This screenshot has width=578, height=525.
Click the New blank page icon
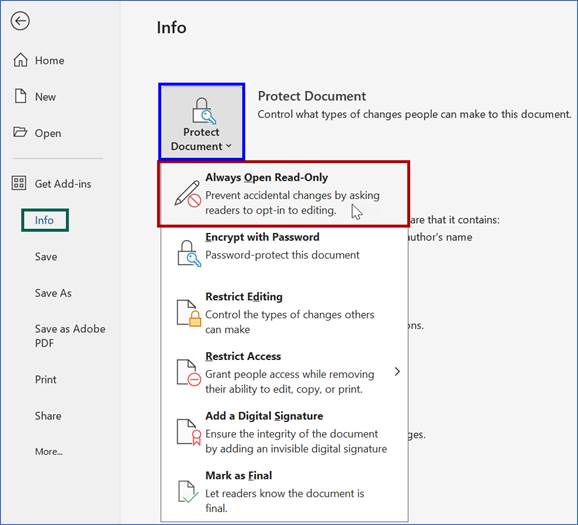click(x=20, y=96)
